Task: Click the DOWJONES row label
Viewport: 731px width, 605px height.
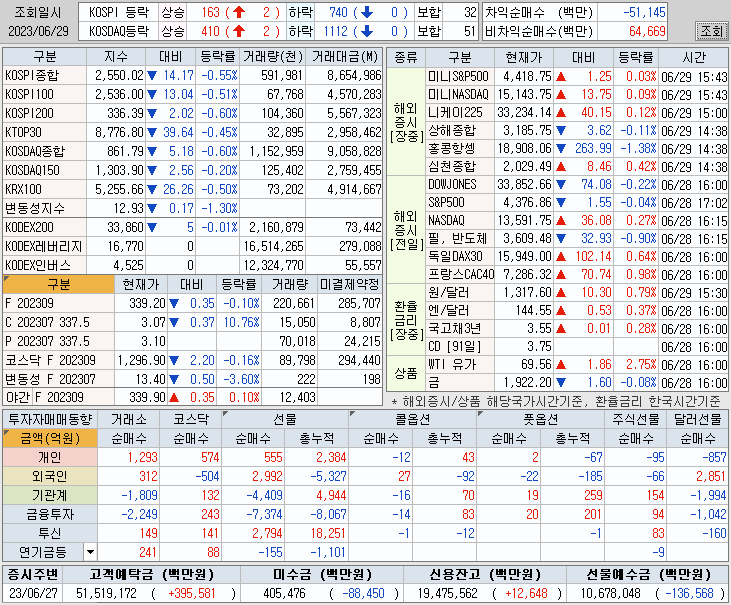Action: click(x=460, y=185)
